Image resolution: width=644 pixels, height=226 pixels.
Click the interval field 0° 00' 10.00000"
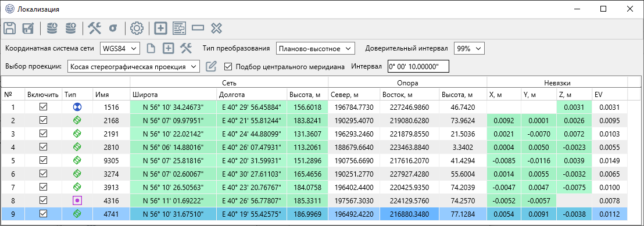tap(418, 66)
